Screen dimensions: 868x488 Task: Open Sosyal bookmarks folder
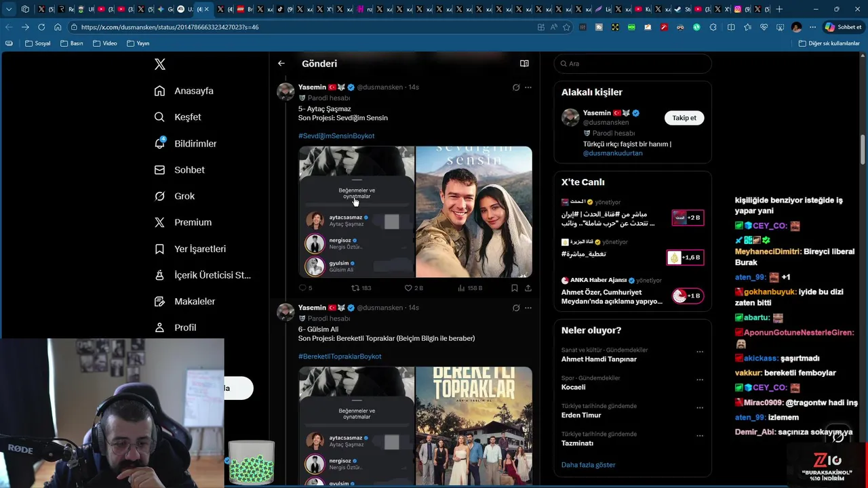(x=38, y=43)
